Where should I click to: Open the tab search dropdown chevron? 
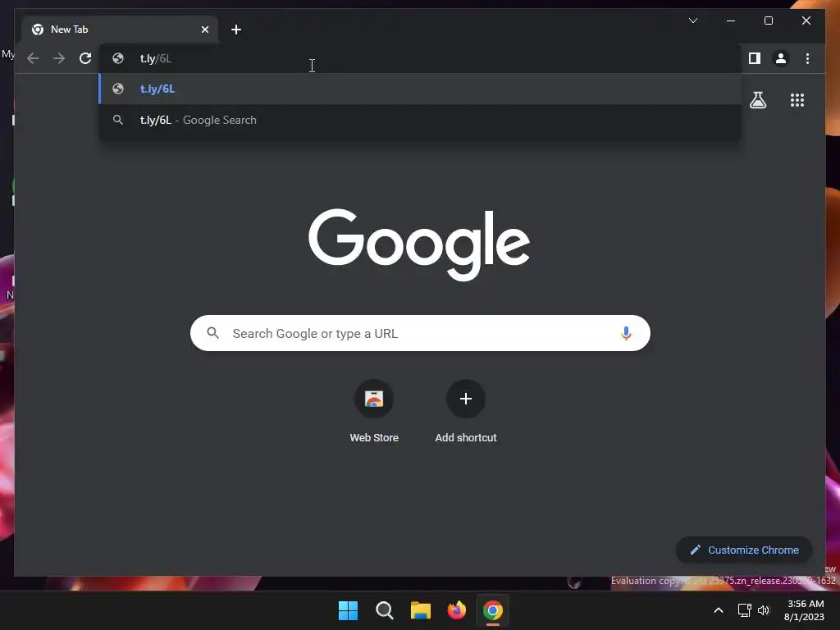pyautogui.click(x=692, y=21)
